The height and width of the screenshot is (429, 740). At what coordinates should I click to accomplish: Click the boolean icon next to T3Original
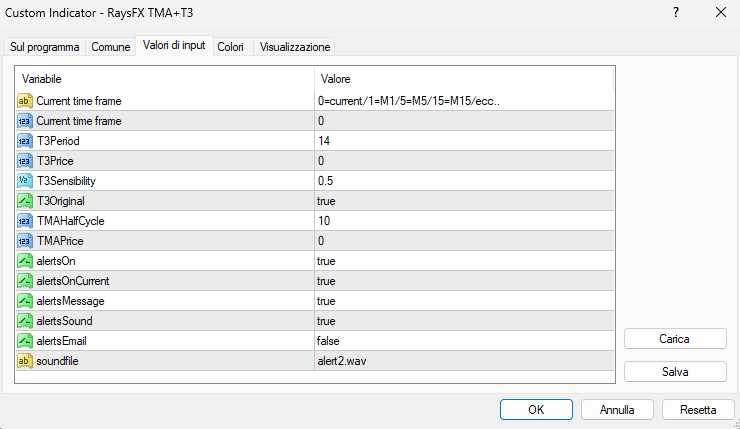click(x=25, y=201)
